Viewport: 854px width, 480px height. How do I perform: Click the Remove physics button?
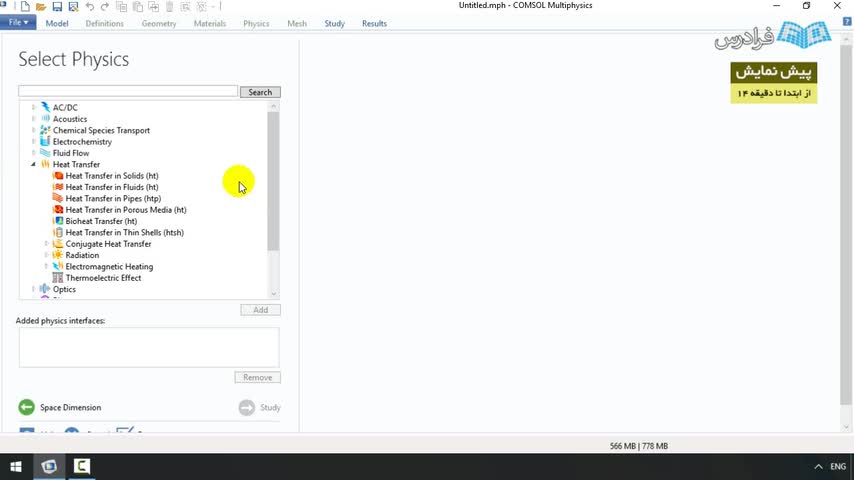258,377
